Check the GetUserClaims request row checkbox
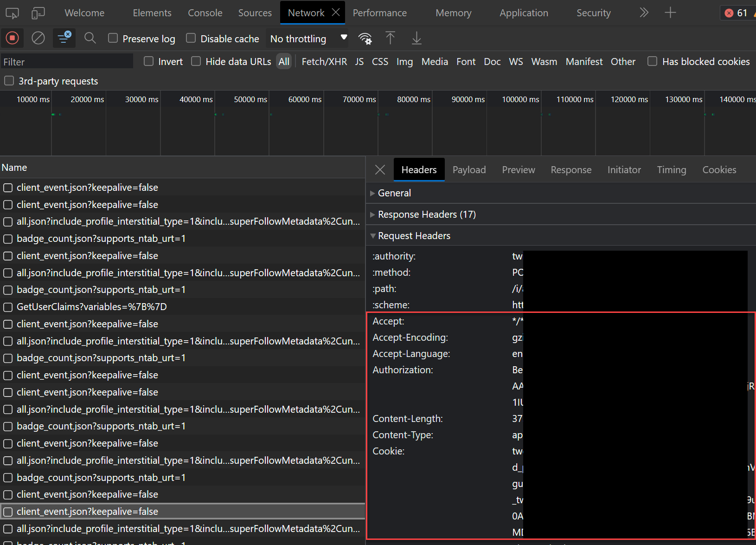The width and height of the screenshot is (756, 545). click(x=8, y=307)
